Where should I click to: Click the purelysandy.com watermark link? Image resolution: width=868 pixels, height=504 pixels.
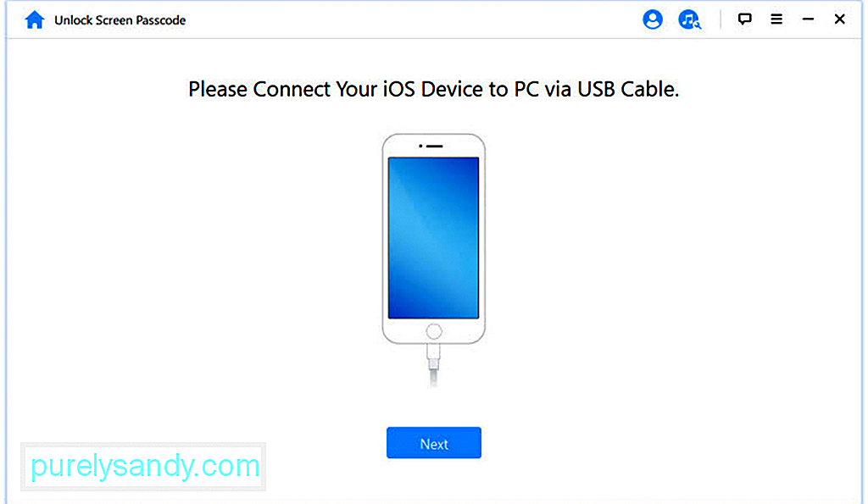coord(144,466)
